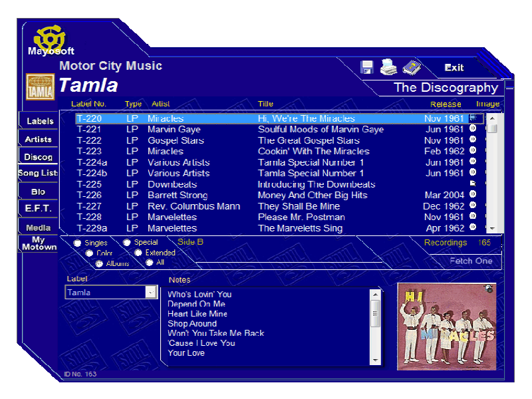The width and height of the screenshot is (532, 399).
Task: Select row T-229a The Marveletts Sing
Action: (272, 228)
